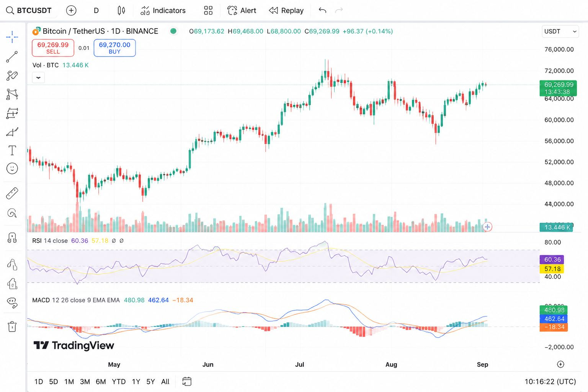The width and height of the screenshot is (588, 392).
Task: Click the 69,270.00 BUY button
Action: pos(114,48)
